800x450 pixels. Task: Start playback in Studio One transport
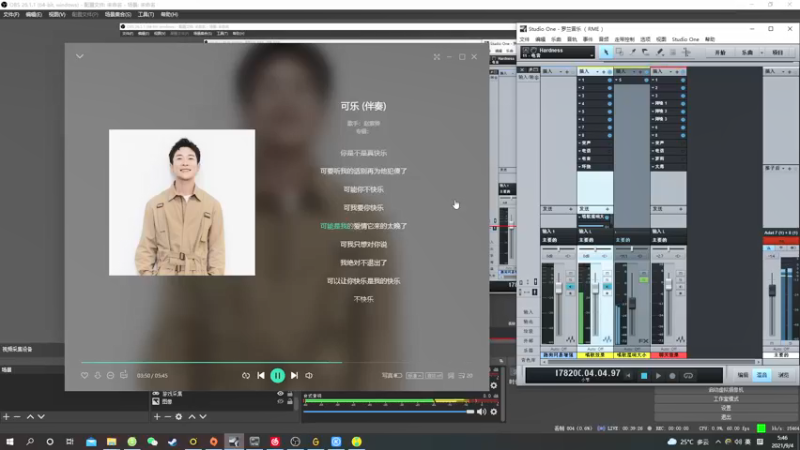coord(658,376)
